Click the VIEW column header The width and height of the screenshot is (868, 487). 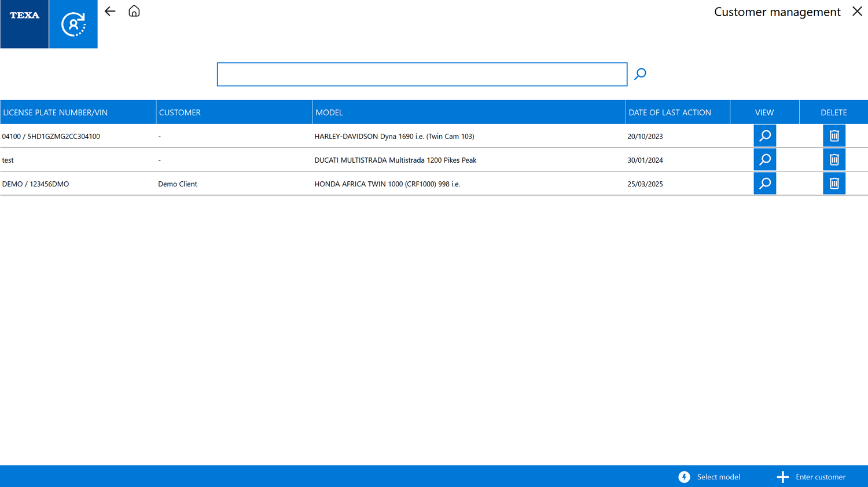coord(764,112)
